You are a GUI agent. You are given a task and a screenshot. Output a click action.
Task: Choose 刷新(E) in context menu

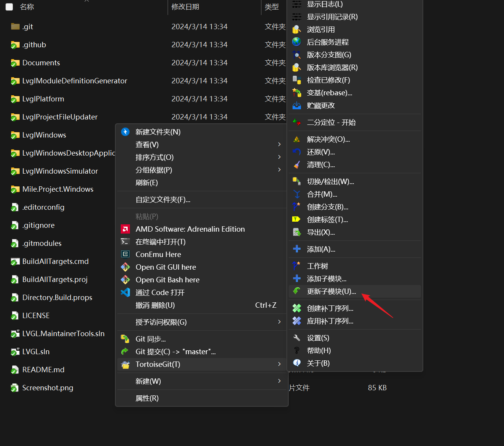pyautogui.click(x=202, y=183)
